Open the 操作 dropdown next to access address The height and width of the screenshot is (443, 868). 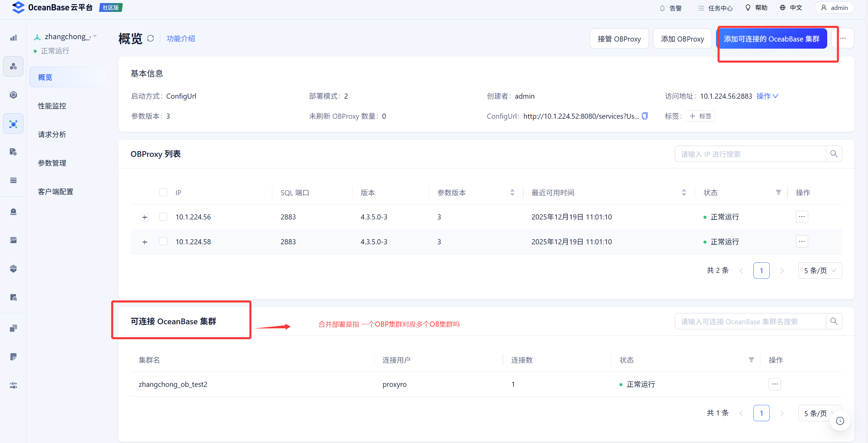[767, 96]
